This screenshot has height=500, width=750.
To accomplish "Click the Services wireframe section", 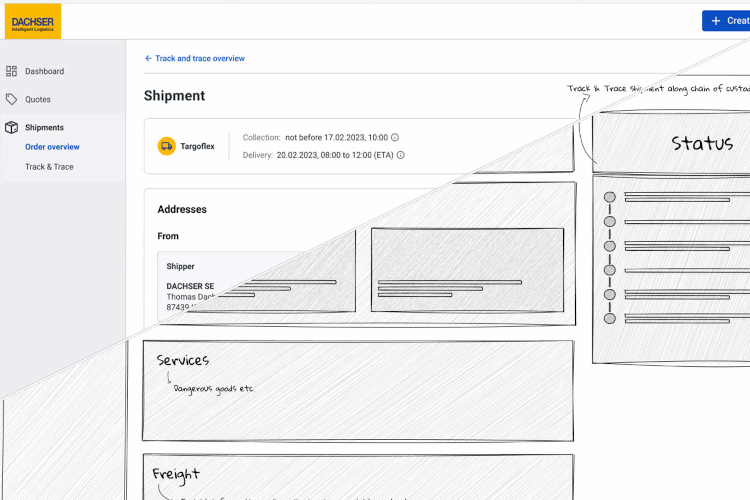I will click(357, 390).
